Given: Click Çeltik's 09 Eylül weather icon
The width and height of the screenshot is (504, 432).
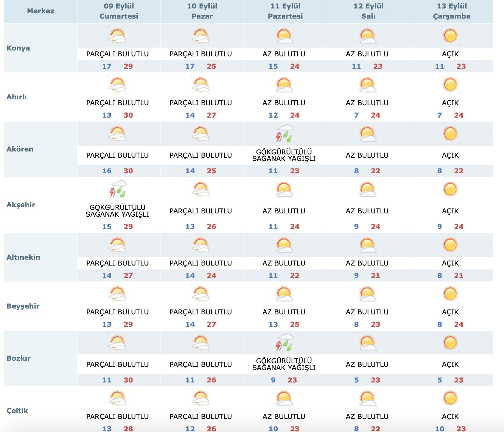Looking at the screenshot, I should coord(118,399).
